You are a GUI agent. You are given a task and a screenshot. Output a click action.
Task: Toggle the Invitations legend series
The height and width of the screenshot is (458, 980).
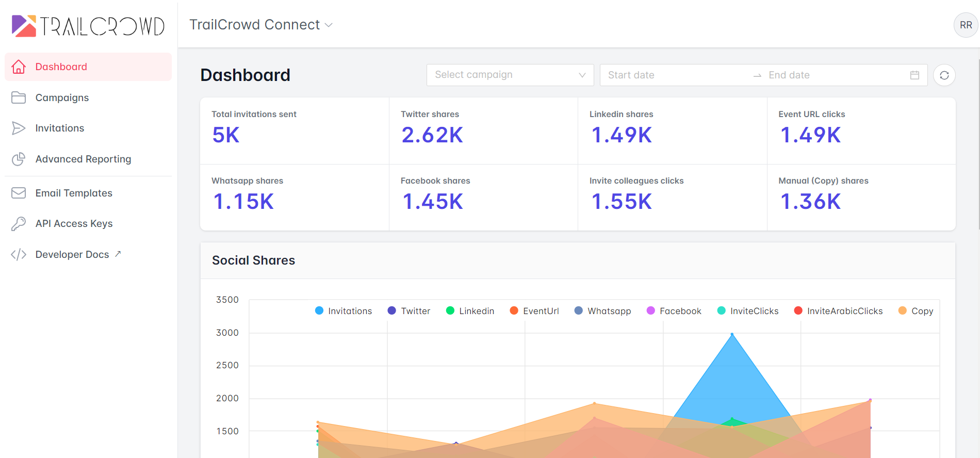click(344, 311)
